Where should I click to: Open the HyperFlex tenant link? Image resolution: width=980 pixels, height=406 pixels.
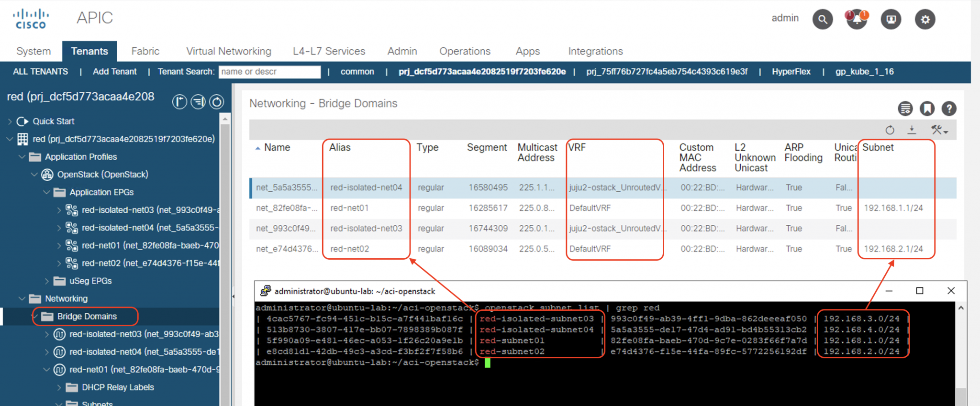point(791,72)
